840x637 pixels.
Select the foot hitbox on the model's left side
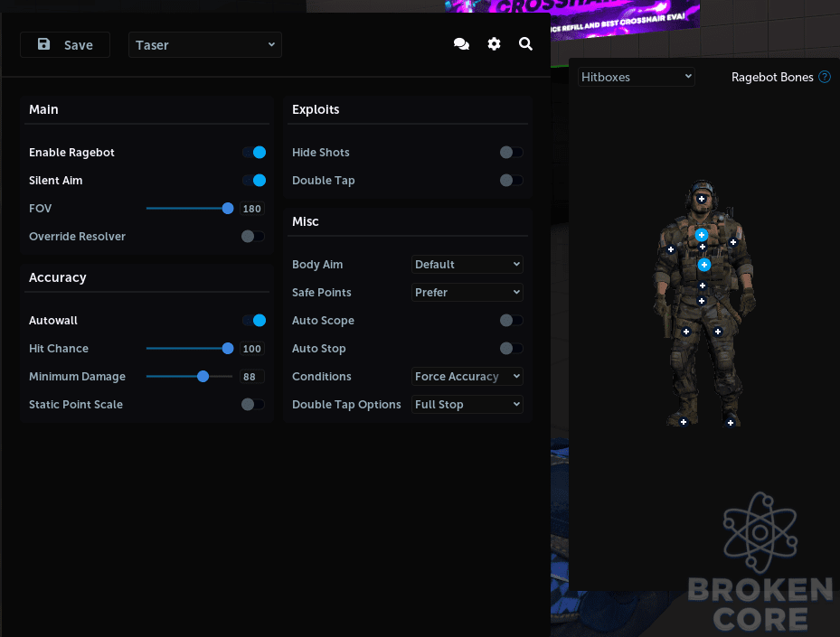click(x=683, y=422)
